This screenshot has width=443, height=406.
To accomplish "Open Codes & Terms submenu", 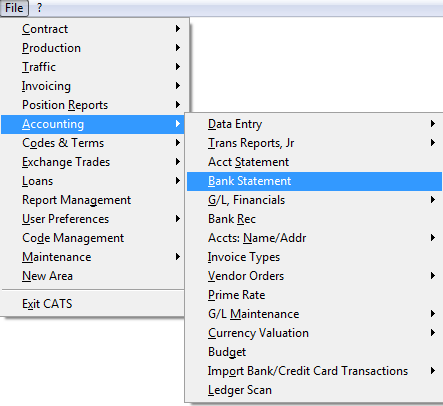I will point(93,143).
